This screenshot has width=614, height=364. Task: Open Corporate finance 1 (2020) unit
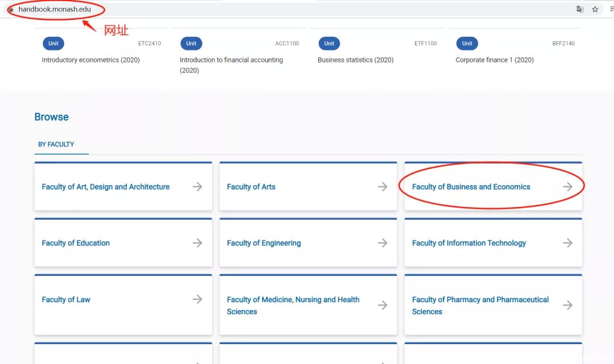495,60
